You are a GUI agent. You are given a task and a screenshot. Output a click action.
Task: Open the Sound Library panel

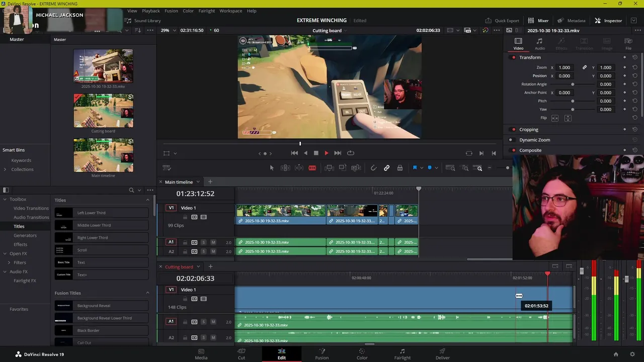point(142,21)
